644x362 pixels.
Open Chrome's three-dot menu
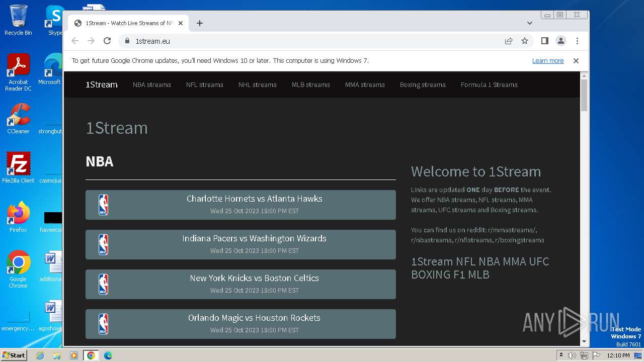coord(577,41)
